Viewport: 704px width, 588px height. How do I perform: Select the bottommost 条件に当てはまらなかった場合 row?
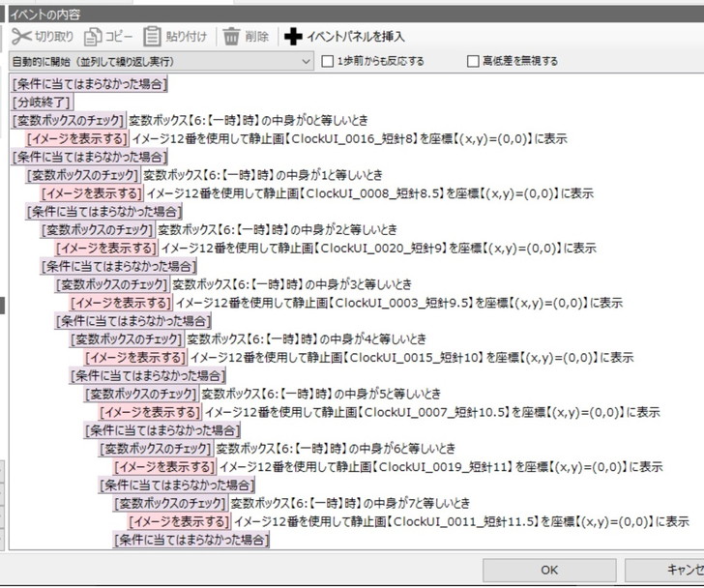click(x=191, y=540)
